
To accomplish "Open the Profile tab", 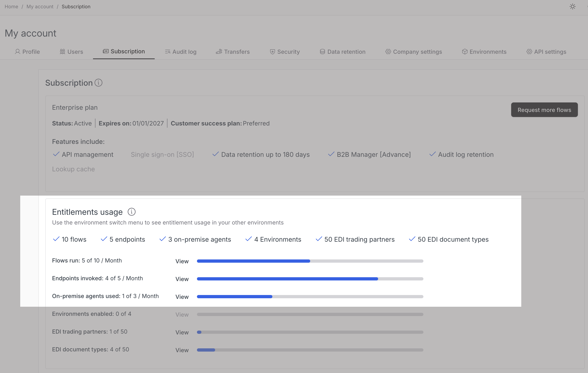I will tap(27, 52).
